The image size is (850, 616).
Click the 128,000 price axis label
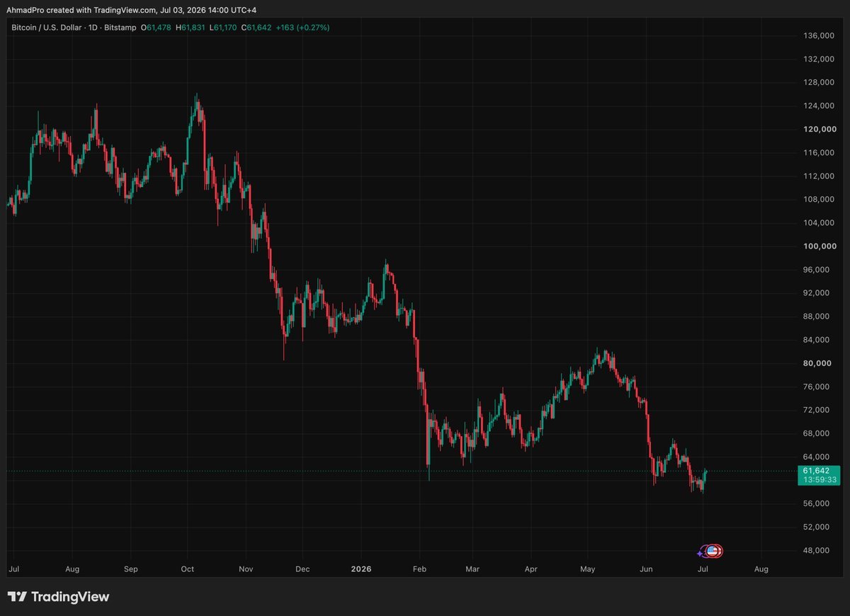pos(820,83)
